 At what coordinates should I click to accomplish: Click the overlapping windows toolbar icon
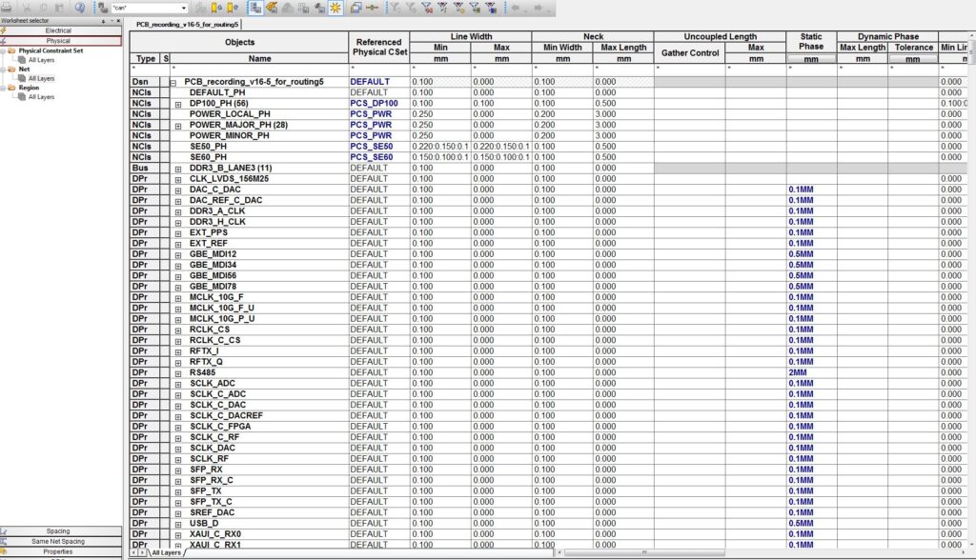355,8
